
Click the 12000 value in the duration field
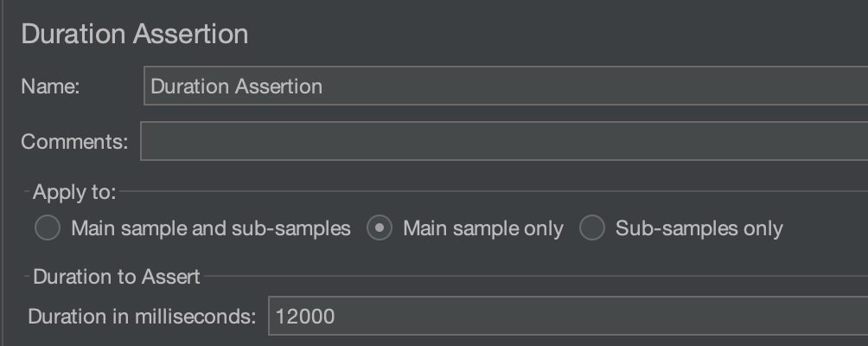(305, 317)
